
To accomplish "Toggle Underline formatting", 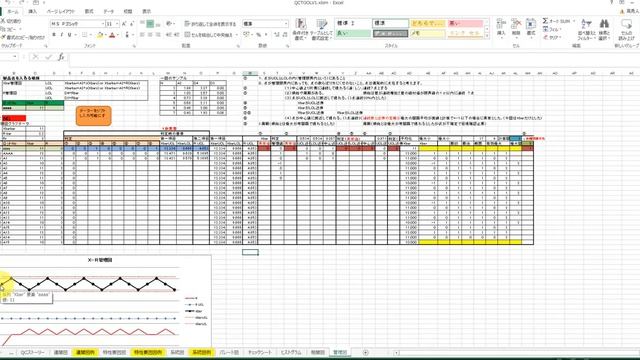I will coord(69,35).
